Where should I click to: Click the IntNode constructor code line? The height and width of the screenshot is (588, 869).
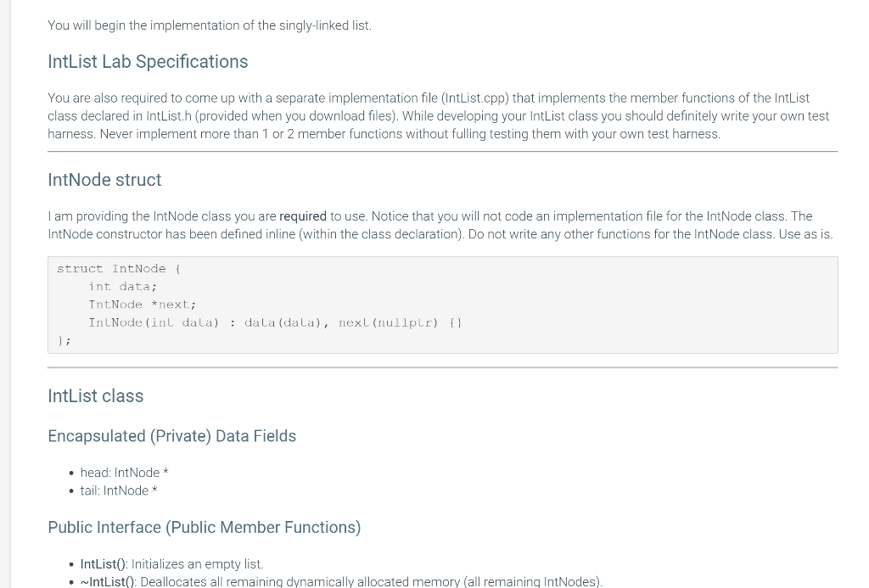276,322
